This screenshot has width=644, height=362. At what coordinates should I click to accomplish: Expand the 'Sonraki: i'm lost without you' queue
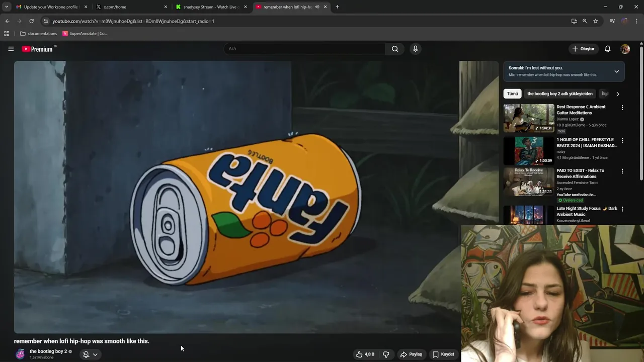tap(616, 71)
